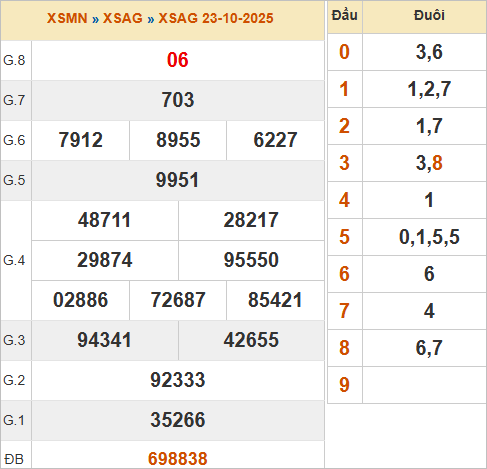Select Đuôi value 0,1,5,5 for head 5
The image size is (487, 469).
click(x=429, y=237)
